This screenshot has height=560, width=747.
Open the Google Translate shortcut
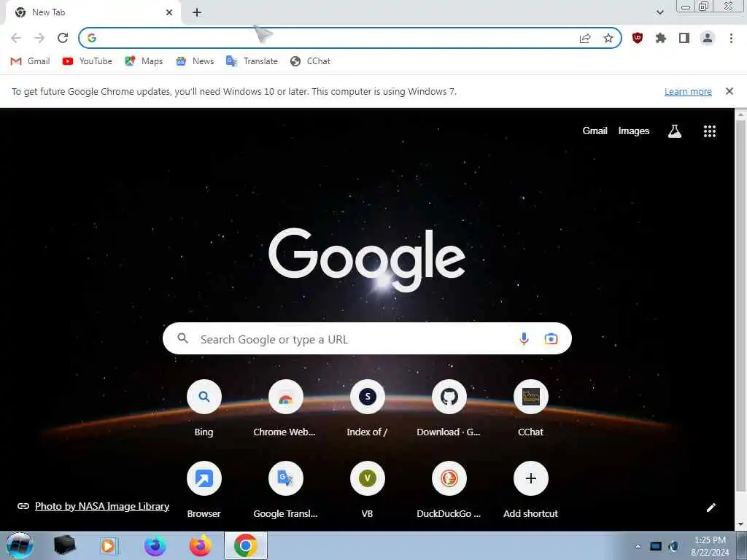tap(285, 490)
